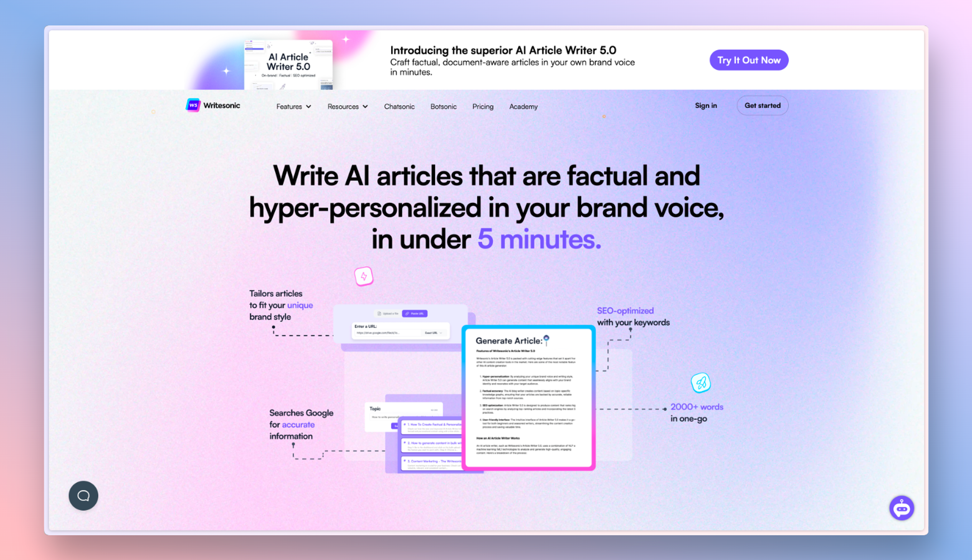Click the Sign in link
972x560 pixels.
(706, 105)
